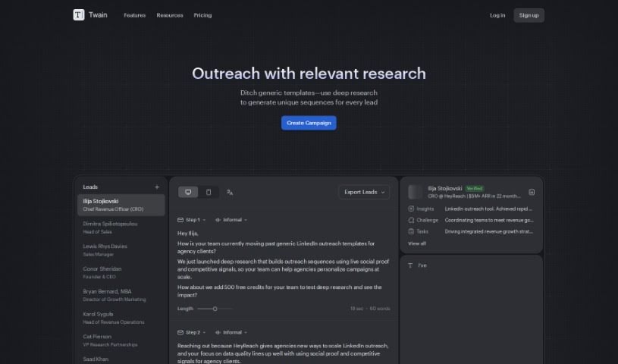Click the Challenge icon
Screen dimensions: 618x364
pyautogui.click(x=411, y=220)
